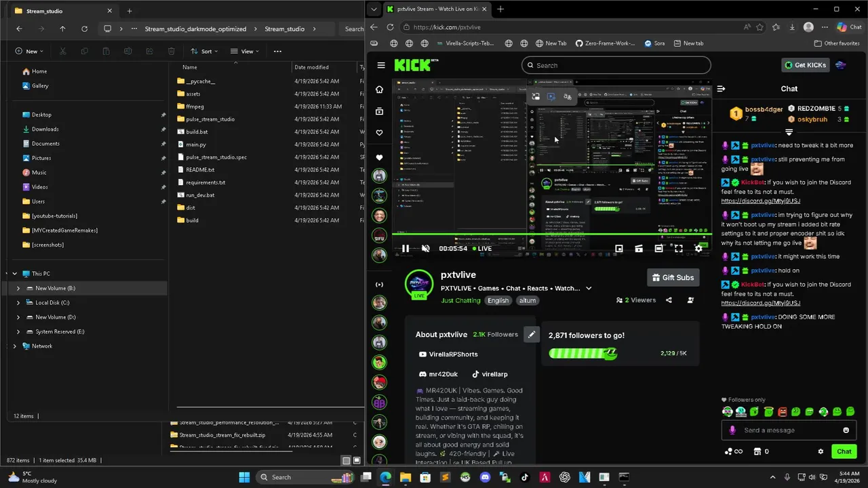Open ChatGPT from the taskbar
The height and width of the screenshot is (488, 868).
(x=564, y=477)
